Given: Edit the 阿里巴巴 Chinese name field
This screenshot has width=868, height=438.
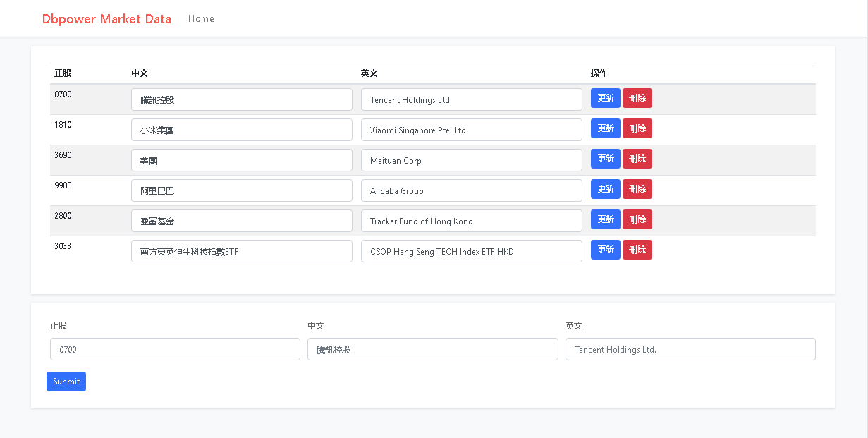Looking at the screenshot, I should 242,190.
